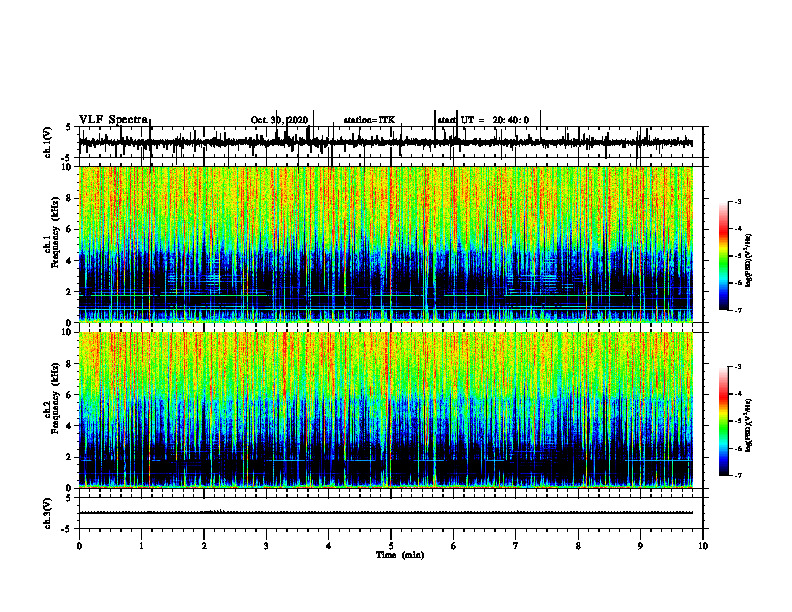Click the "-7" tick on ch.2 colorbar
This screenshot has height=612, width=792.
pos(738,475)
